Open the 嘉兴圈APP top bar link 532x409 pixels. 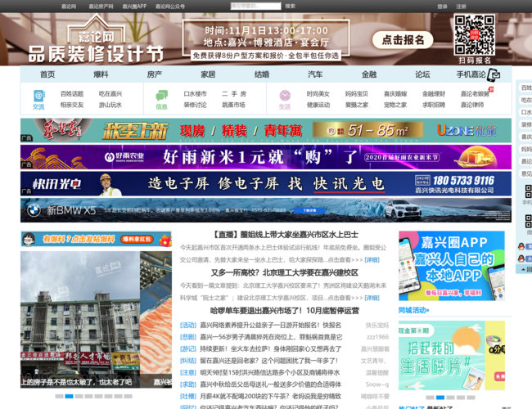click(x=134, y=7)
